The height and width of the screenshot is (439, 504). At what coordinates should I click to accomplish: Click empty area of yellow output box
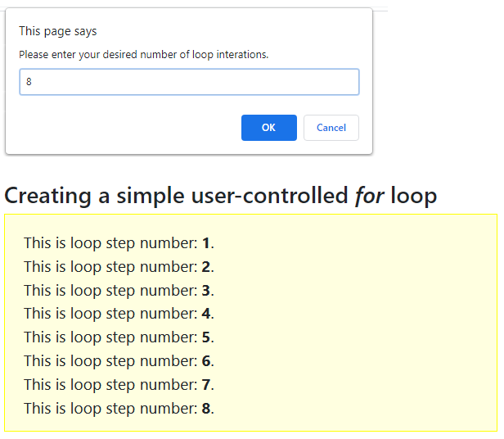(x=353, y=322)
